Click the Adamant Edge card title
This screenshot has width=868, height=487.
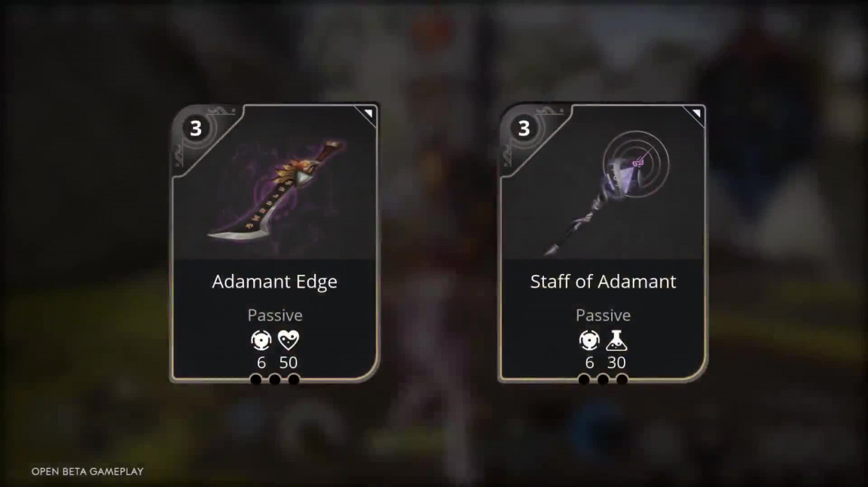(x=274, y=282)
